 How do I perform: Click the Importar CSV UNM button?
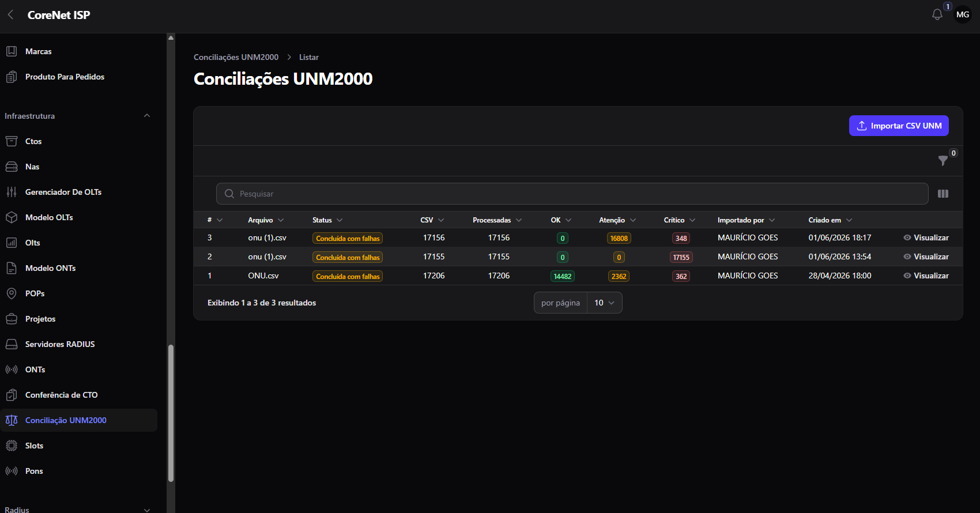(x=899, y=126)
